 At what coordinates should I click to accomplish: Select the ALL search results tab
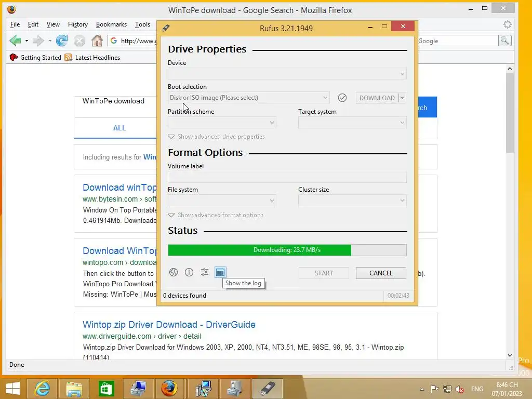[x=119, y=128]
